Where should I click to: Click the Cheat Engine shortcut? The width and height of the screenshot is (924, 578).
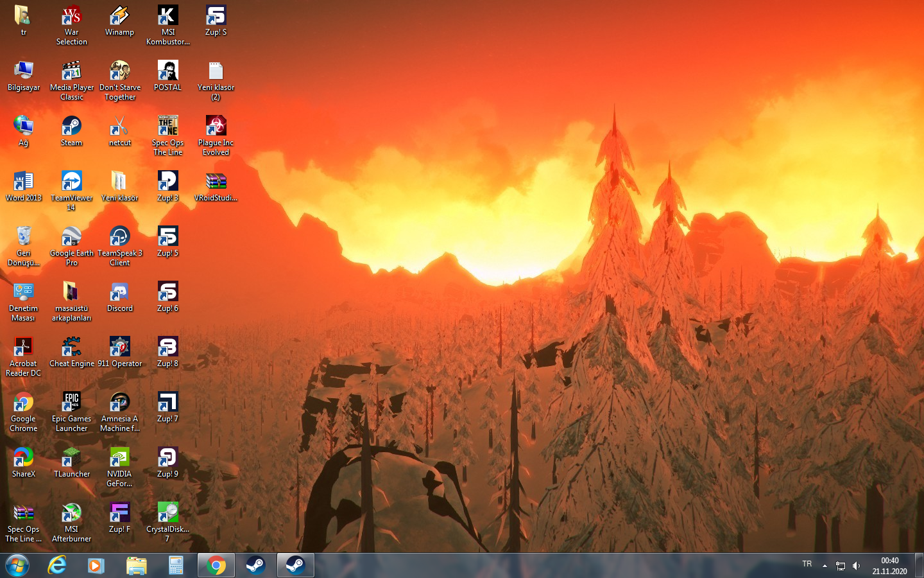(72, 352)
